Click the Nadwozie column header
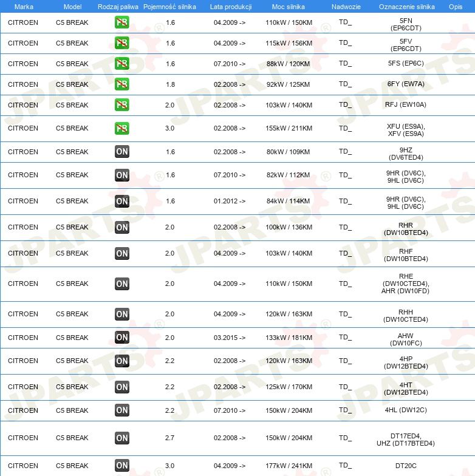Image resolution: width=475 pixels, height=476 pixels. 346,7
